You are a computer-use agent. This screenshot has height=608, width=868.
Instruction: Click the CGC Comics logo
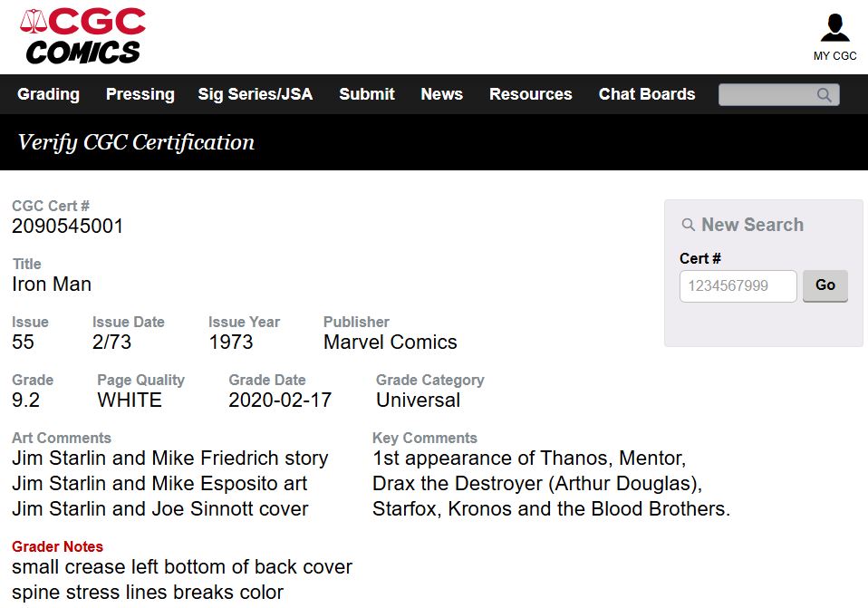(82, 36)
